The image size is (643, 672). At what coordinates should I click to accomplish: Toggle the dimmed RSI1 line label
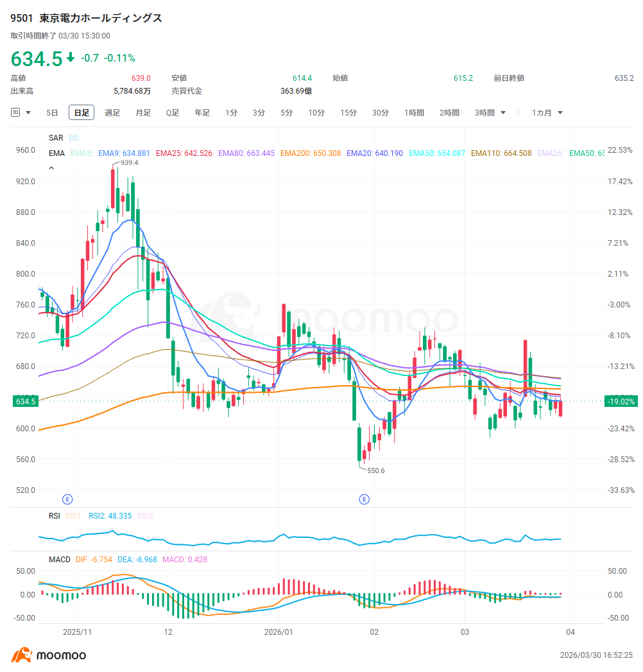[x=74, y=516]
